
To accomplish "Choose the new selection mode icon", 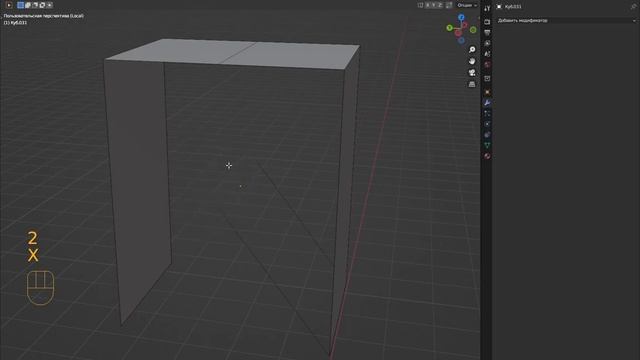I will click(20, 5).
